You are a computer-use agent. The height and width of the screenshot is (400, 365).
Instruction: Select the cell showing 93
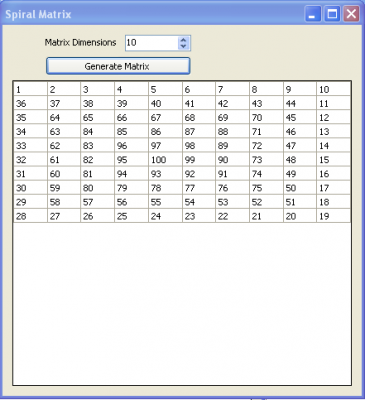click(x=165, y=174)
